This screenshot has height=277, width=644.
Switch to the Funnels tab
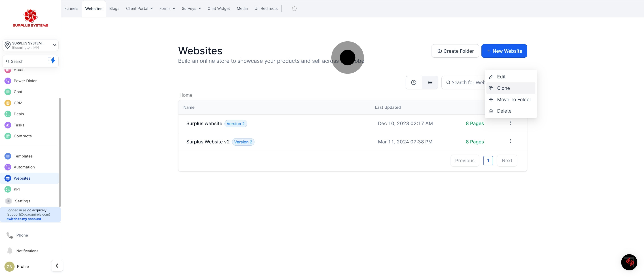pos(71,8)
